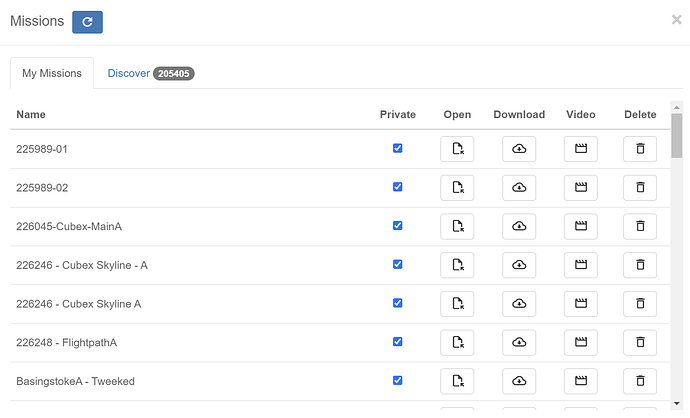690x418 pixels.
Task: Open mission 226045-Cubex-MainA
Action: pyautogui.click(x=457, y=226)
